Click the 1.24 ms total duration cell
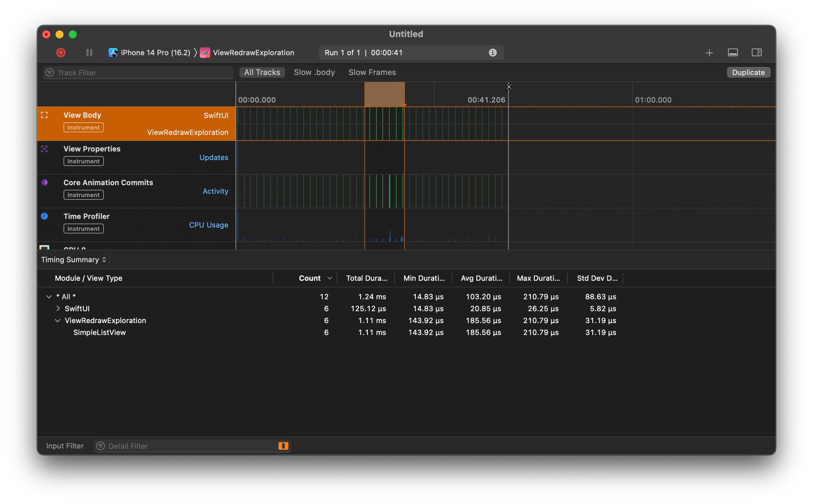 tap(372, 297)
